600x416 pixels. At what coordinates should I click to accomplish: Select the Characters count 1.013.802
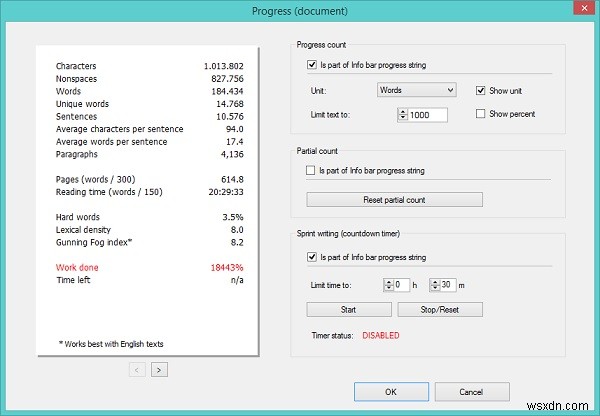pos(223,66)
